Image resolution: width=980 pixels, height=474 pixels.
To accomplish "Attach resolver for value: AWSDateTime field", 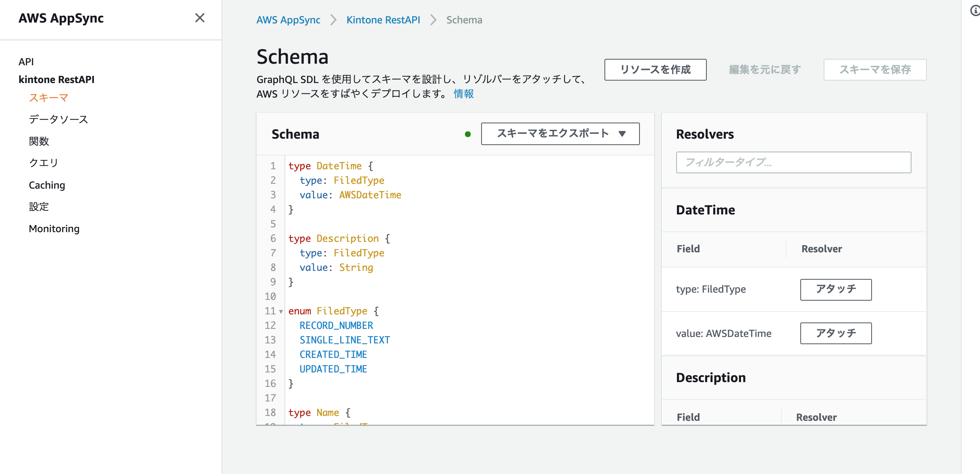I will point(835,333).
